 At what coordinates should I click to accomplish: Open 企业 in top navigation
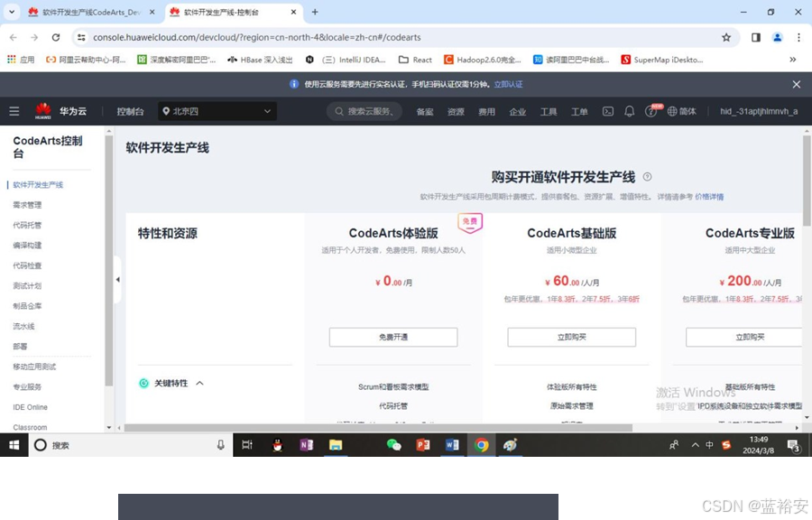click(x=517, y=111)
